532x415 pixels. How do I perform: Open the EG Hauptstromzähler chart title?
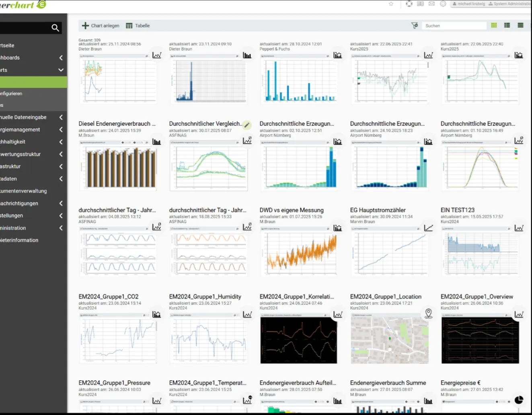378,210
